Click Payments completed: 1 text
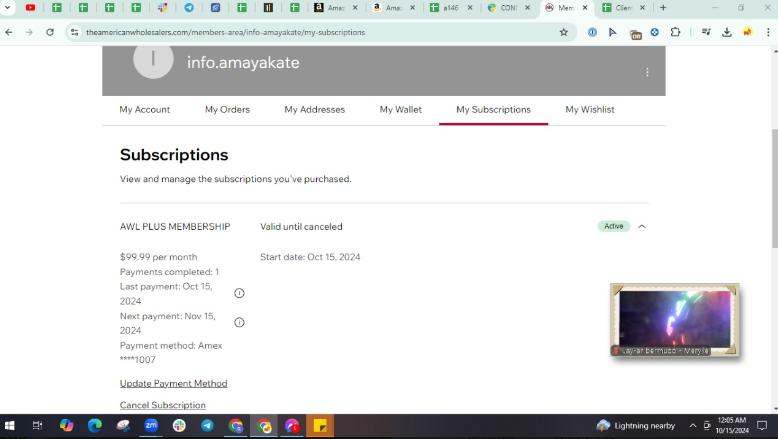 (x=169, y=272)
